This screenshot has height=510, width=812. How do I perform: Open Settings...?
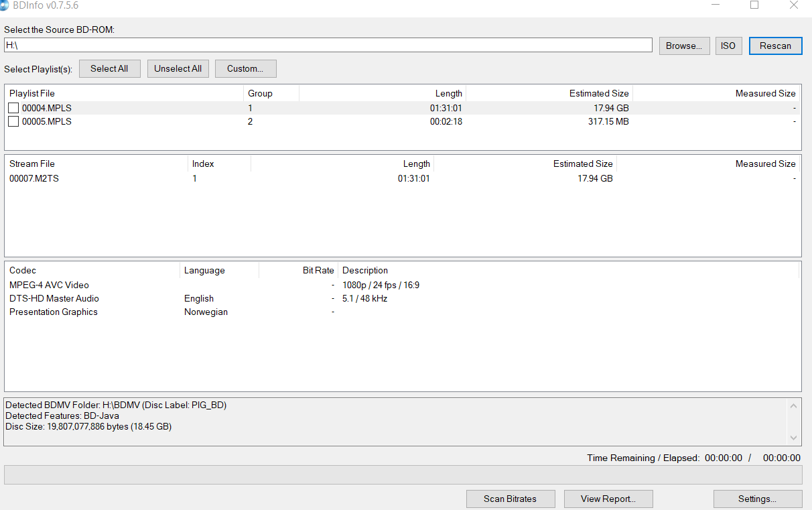758,499
